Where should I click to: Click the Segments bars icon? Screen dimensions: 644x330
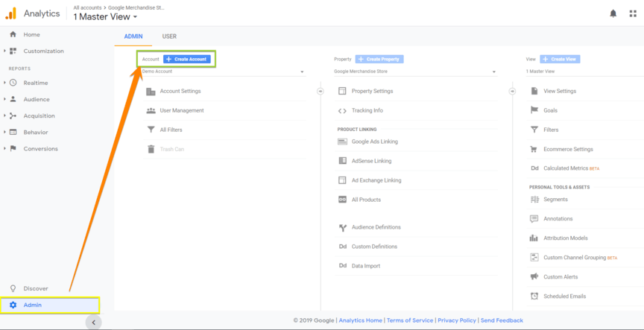[534, 200]
